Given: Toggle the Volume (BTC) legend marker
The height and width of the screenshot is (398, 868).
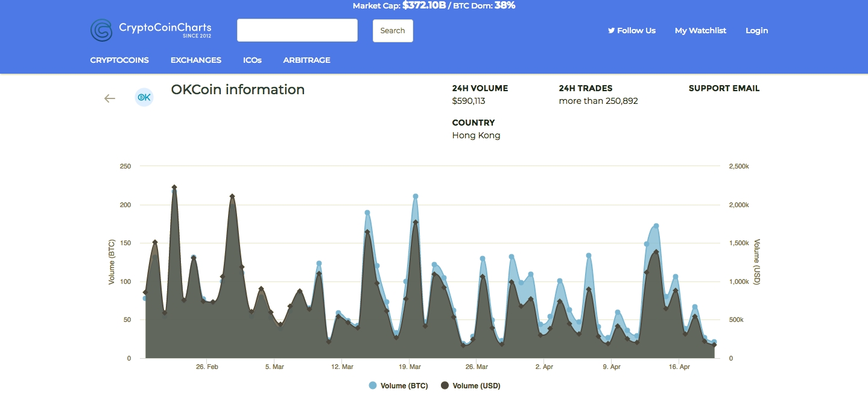Looking at the screenshot, I should pos(373,386).
